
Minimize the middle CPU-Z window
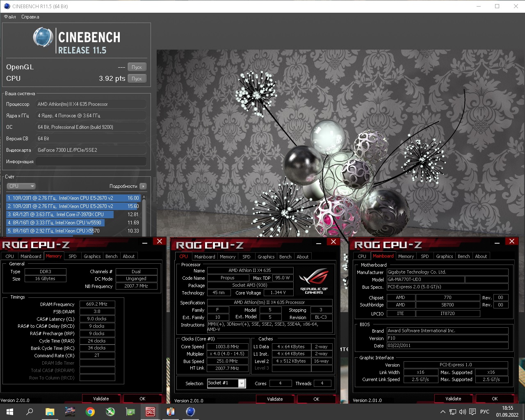click(x=319, y=243)
